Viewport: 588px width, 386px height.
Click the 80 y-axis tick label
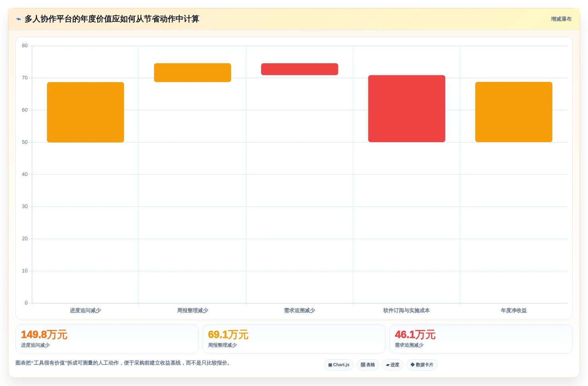click(x=25, y=46)
